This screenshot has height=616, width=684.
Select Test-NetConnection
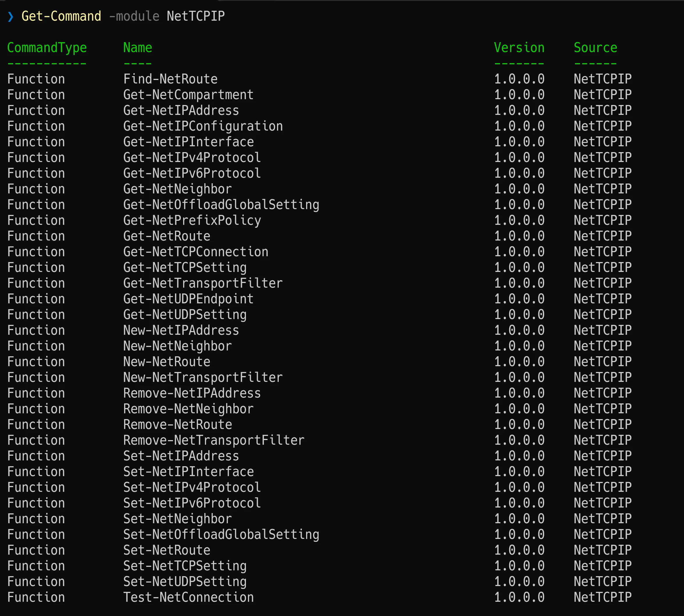click(188, 597)
